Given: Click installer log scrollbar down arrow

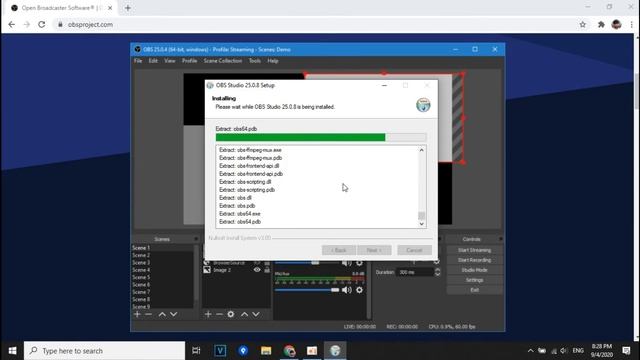Looking at the screenshot, I should [422, 224].
